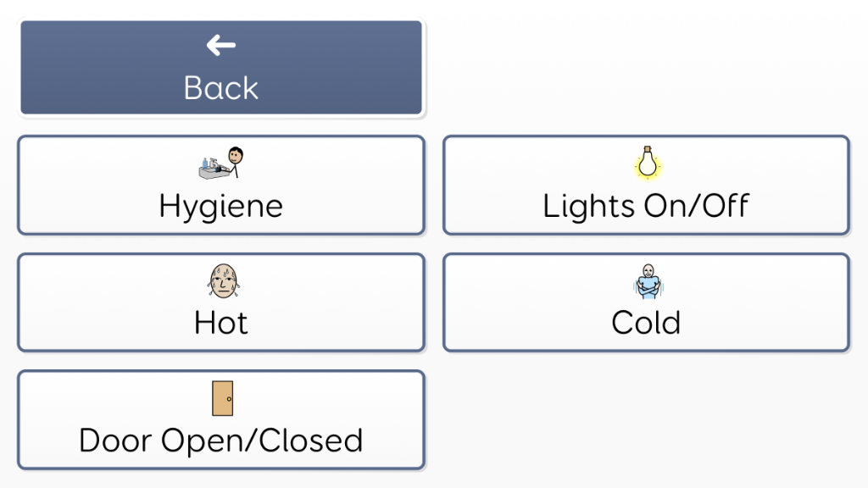Screen dimensions: 868x488
Task: Tap the 'Cold' word
Action: [646, 323]
